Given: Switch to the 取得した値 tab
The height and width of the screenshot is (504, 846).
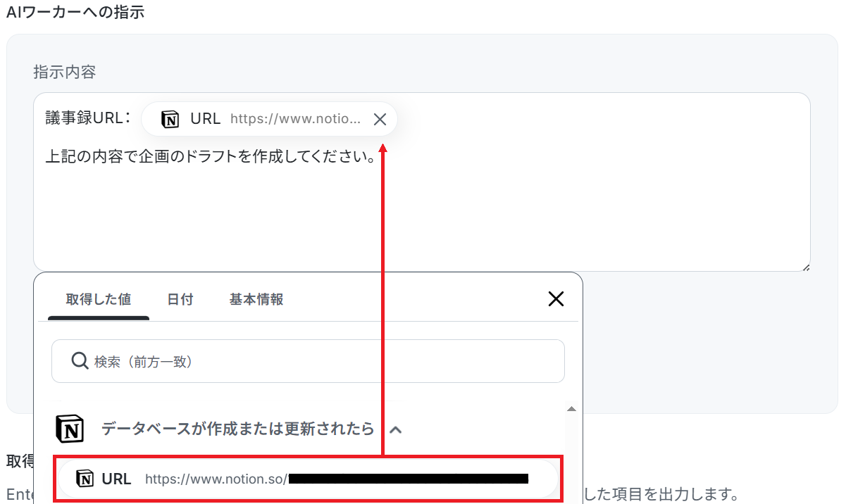Looking at the screenshot, I should [x=99, y=299].
